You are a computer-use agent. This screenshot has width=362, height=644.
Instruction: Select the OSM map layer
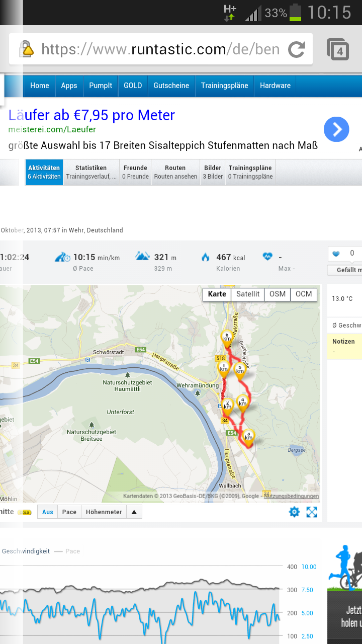click(x=277, y=294)
